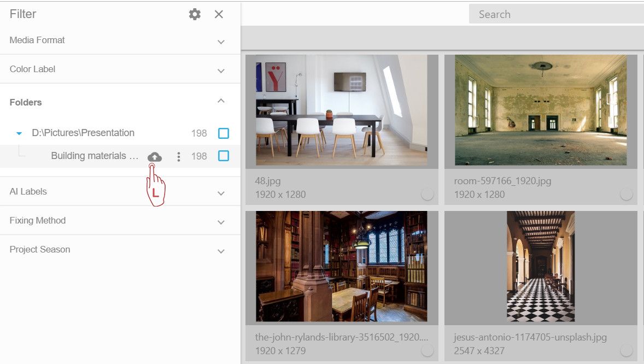
Task: Click the cloud upload icon for Building materials
Action: point(155,157)
